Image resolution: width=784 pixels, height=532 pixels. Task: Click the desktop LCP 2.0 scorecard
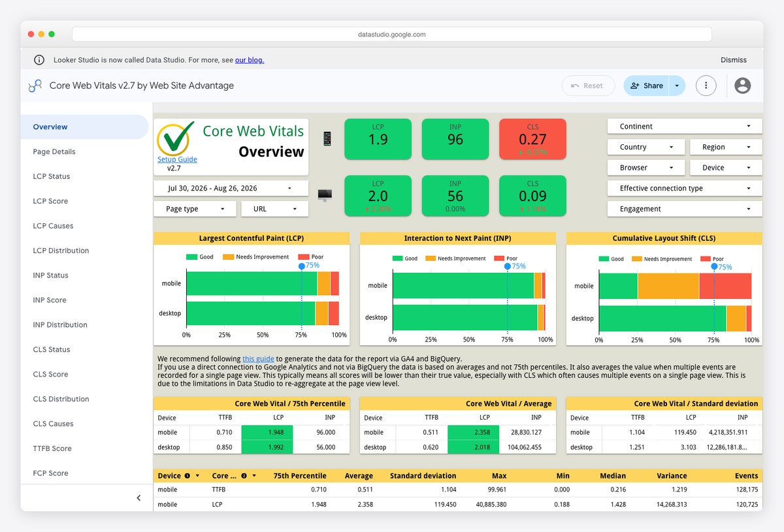pyautogui.click(x=378, y=196)
